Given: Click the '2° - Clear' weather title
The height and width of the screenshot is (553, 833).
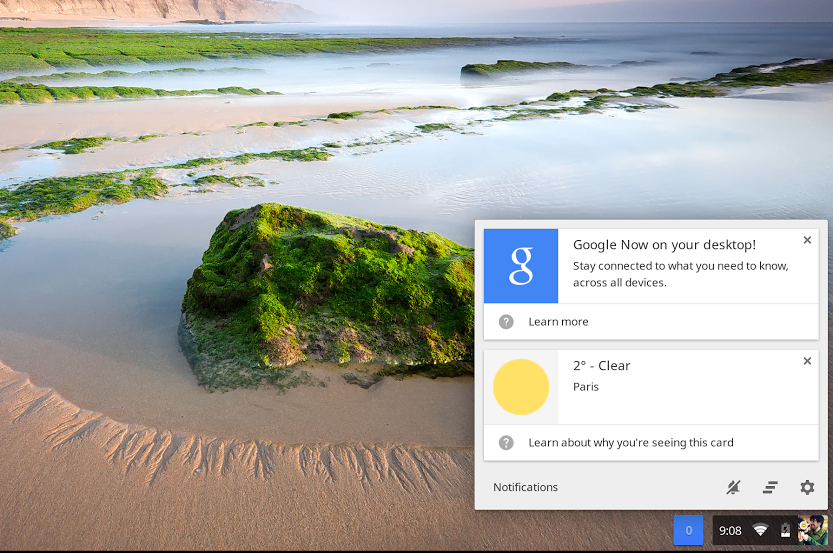Looking at the screenshot, I should 601,366.
